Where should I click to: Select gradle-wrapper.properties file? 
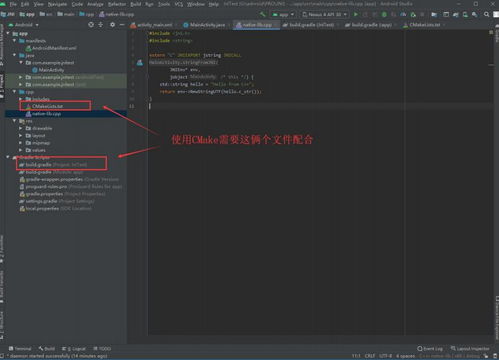point(69,179)
